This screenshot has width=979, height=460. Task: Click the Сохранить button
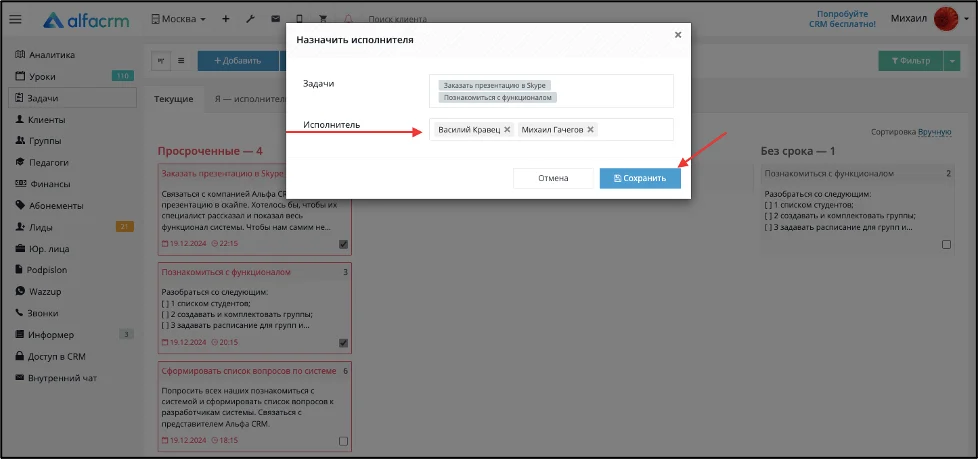tap(640, 179)
